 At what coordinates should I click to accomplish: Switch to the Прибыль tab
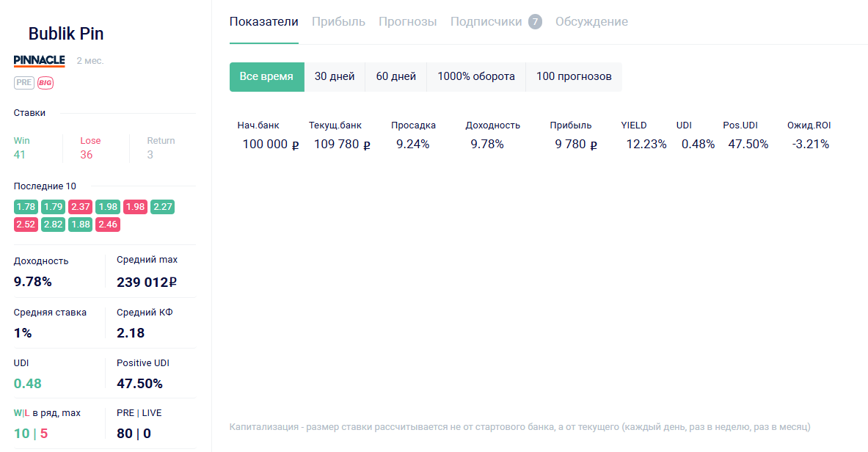pyautogui.click(x=338, y=22)
